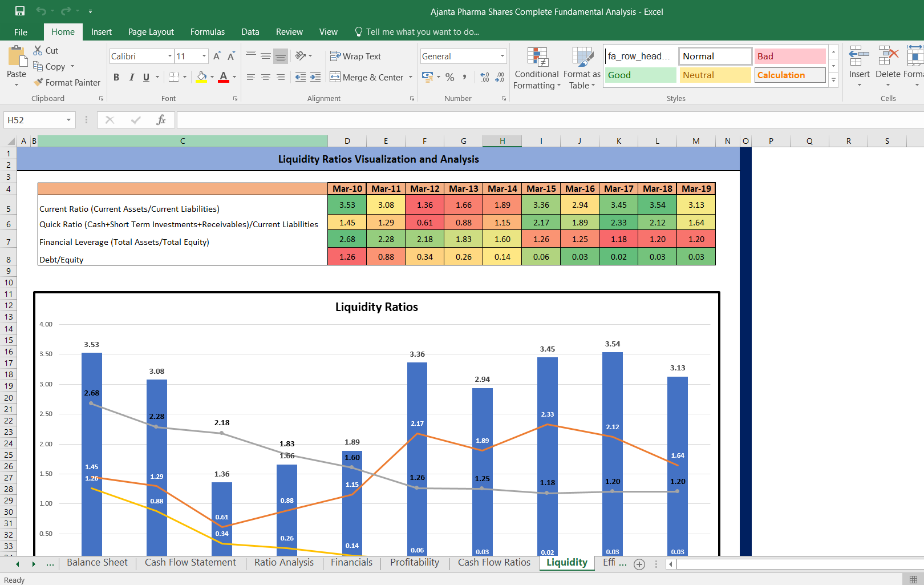Open Format as Table gallery

tap(582, 68)
